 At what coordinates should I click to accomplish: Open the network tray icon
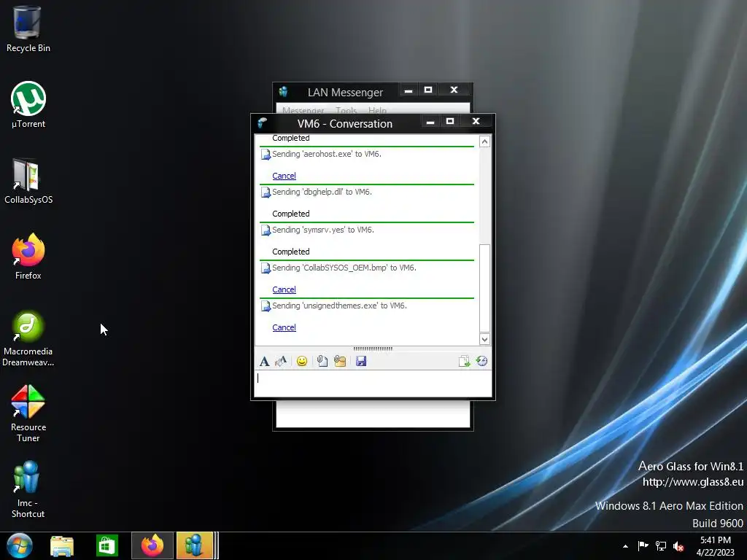661,546
